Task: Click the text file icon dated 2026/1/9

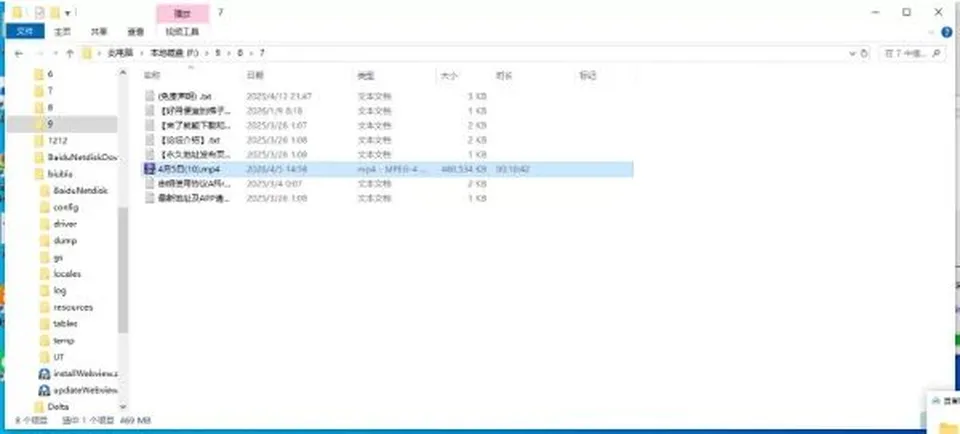Action: (150, 111)
